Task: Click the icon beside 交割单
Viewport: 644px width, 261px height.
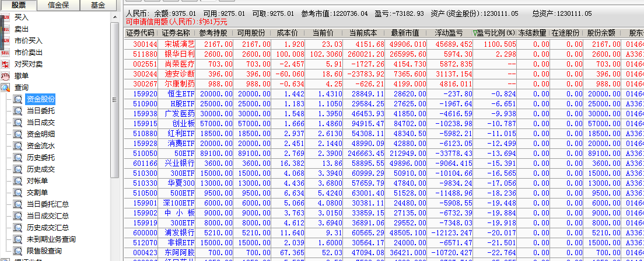Action: [x=17, y=192]
